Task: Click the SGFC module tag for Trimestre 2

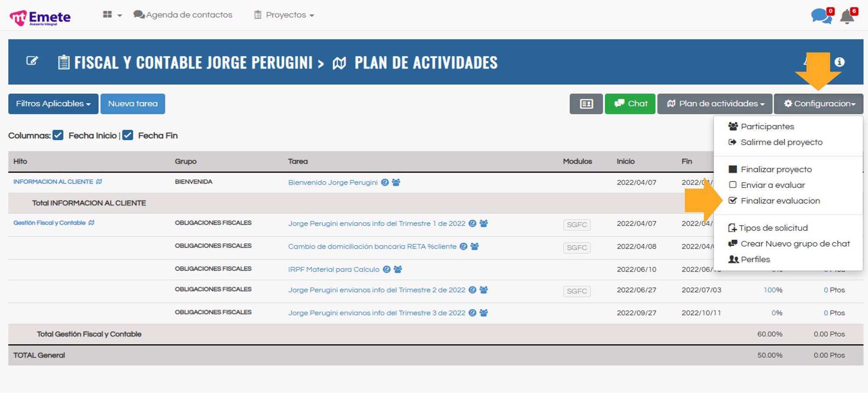Action: click(576, 291)
